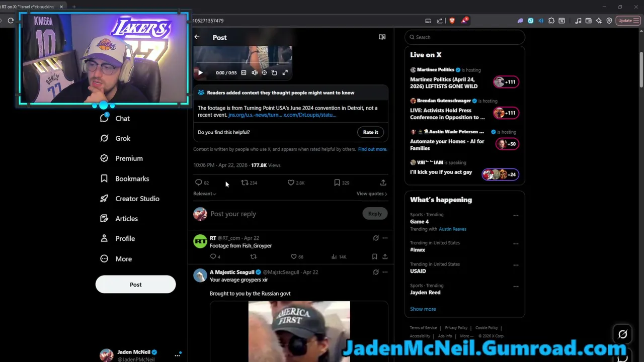Open x.com/DrLoupis status link
The width and height of the screenshot is (644, 362).
tap(309, 115)
